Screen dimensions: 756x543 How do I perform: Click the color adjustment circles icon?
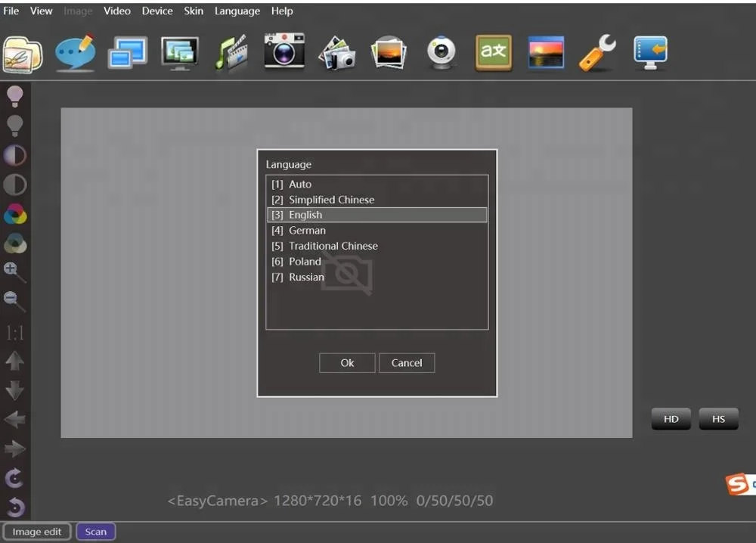click(x=15, y=215)
